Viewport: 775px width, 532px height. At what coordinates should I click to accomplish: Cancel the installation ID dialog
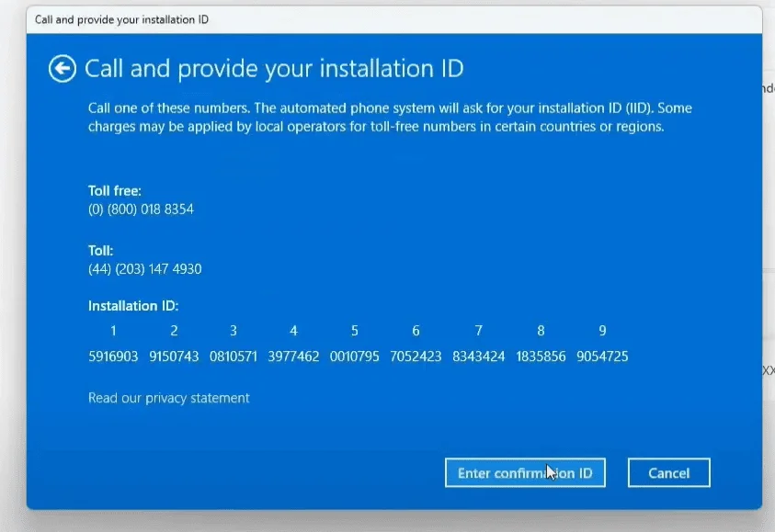pos(668,472)
